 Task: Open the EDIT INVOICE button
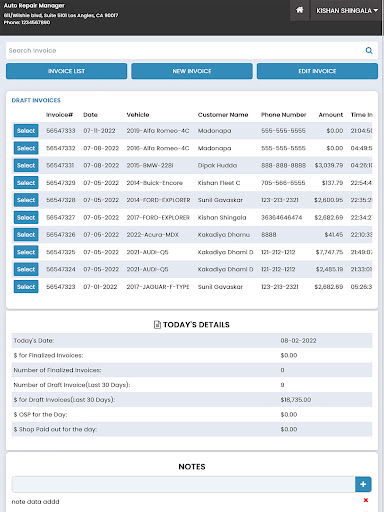317,71
